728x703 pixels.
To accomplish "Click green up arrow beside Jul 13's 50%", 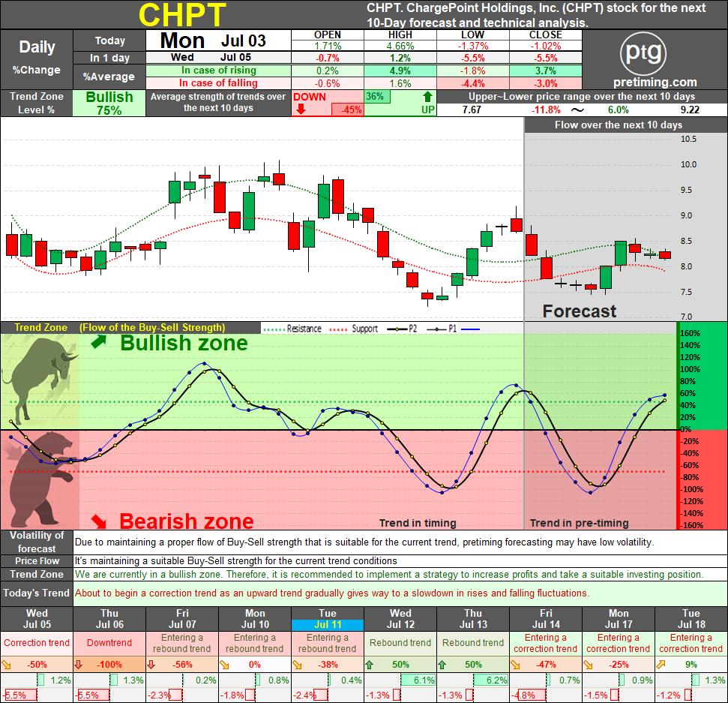I will click(x=442, y=665).
